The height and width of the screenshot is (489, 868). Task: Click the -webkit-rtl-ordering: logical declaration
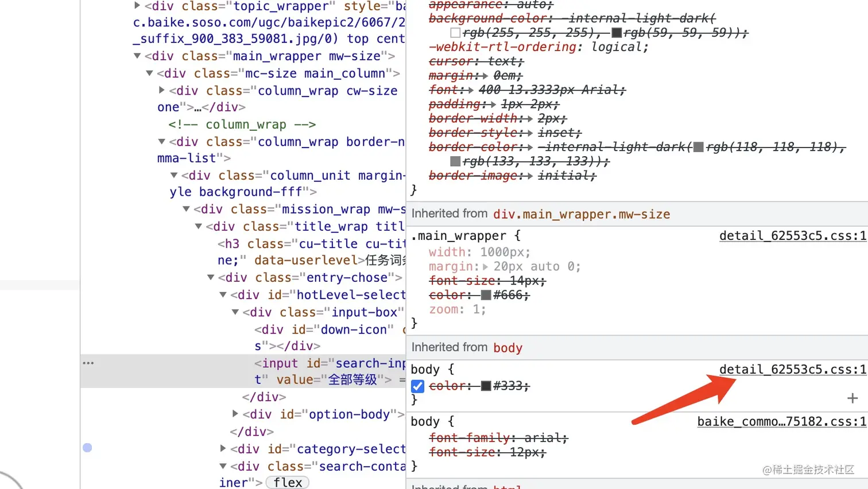click(538, 47)
